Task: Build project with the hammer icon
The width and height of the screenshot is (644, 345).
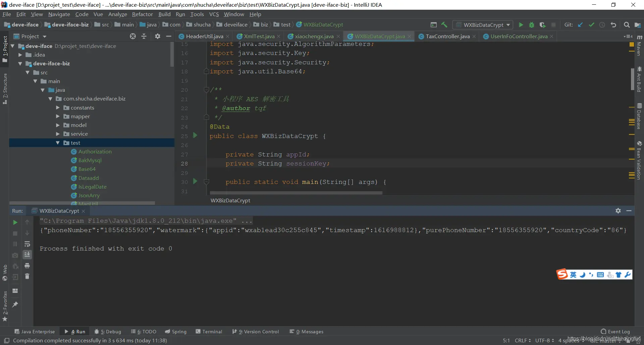Action: point(444,25)
